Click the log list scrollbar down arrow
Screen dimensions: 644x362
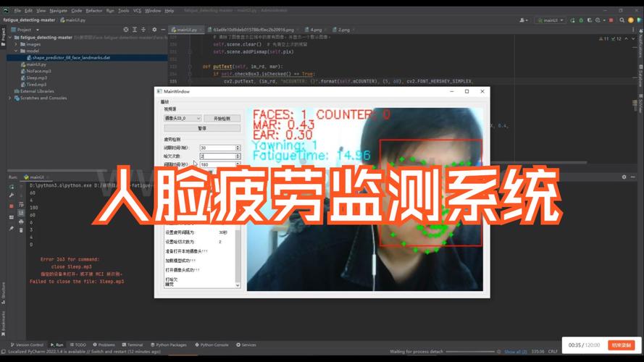pos(238,285)
